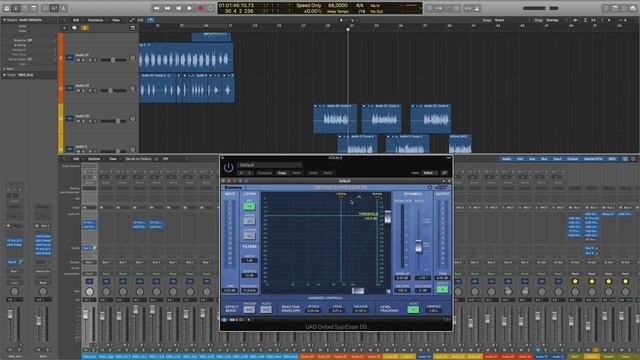Screen dimensions: 640x360
Task: Toggle green Effect In button
Action: [442, 289]
